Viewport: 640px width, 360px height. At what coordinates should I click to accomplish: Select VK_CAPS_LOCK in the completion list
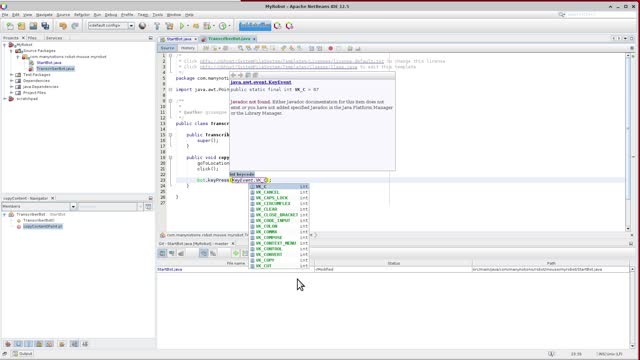pyautogui.click(x=279, y=198)
